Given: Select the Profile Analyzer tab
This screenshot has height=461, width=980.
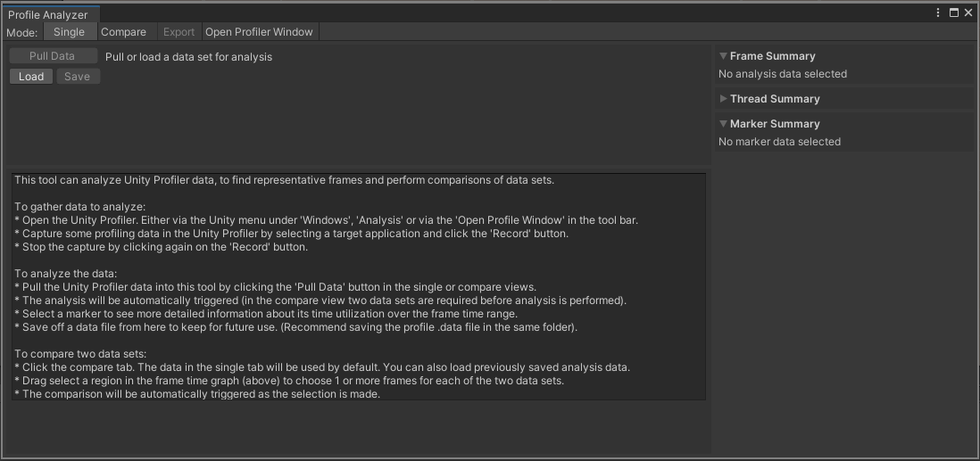Looking at the screenshot, I should pos(49,14).
